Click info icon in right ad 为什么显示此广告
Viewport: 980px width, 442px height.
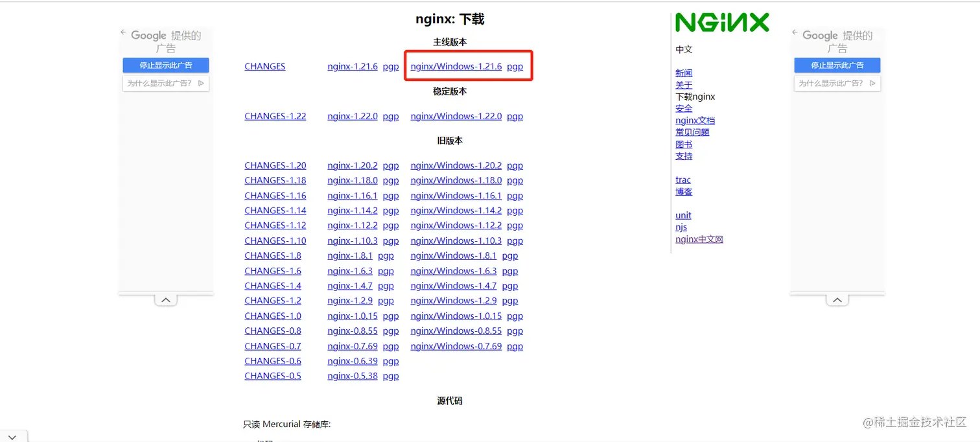pos(872,83)
